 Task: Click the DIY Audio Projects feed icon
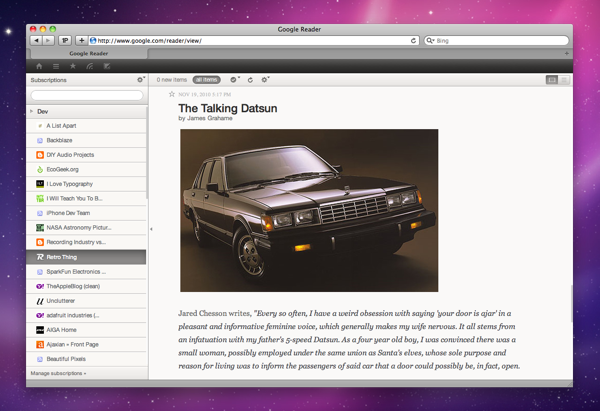[x=40, y=155]
